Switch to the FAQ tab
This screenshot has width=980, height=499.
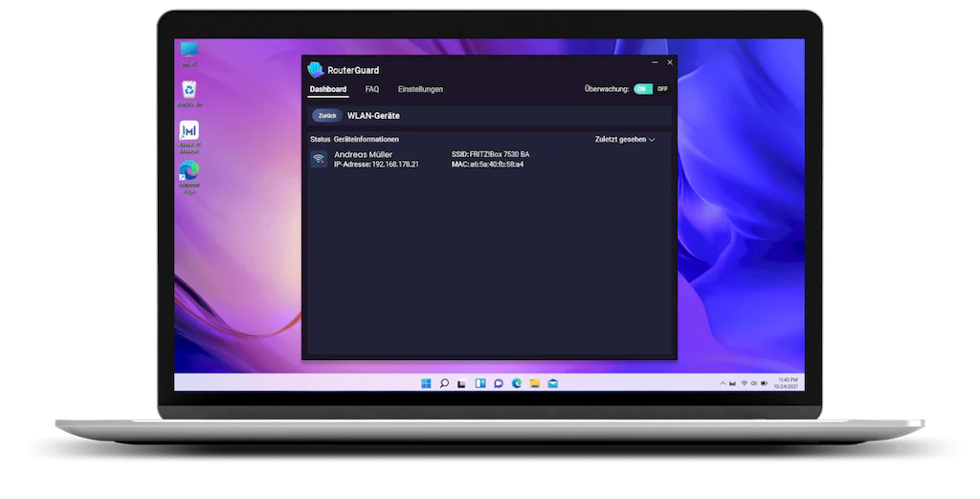point(372,89)
